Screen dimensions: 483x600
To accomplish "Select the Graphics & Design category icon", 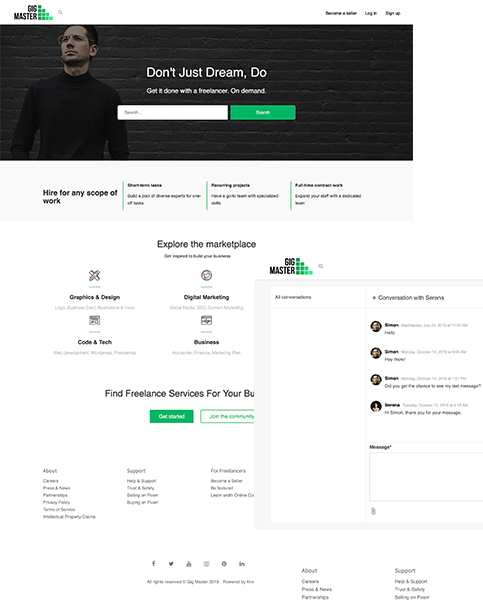I will (x=95, y=276).
